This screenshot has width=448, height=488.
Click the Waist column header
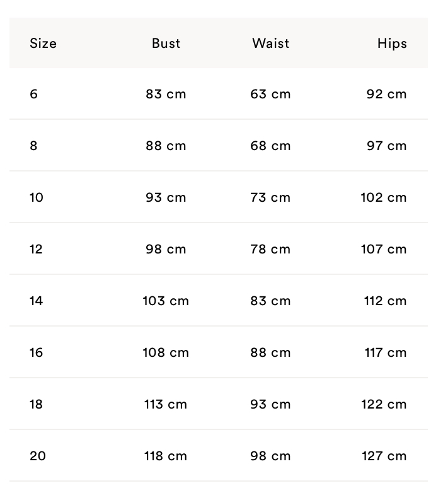[270, 44]
